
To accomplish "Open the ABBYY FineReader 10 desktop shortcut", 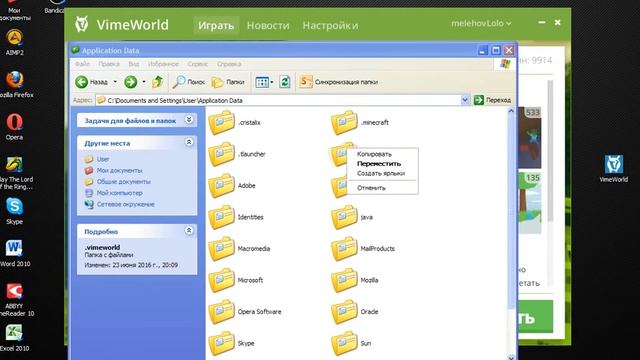I will [x=16, y=299].
